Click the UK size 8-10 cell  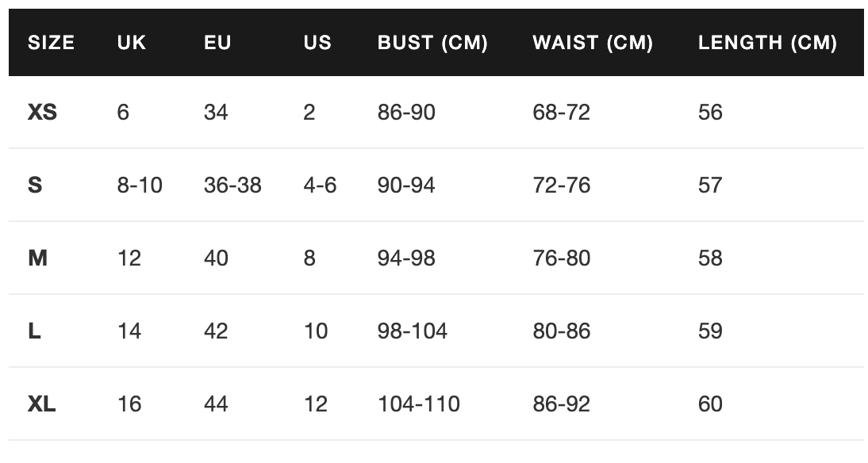(x=140, y=186)
